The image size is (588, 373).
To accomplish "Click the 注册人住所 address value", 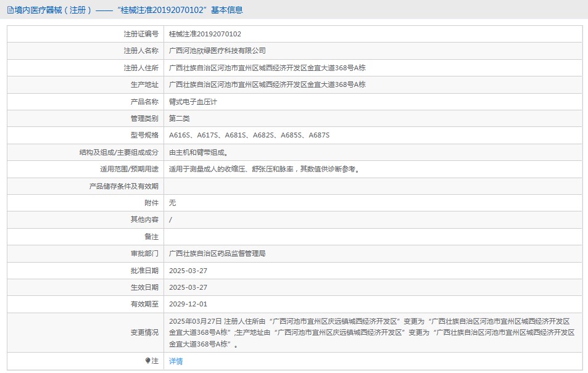I will pos(267,68).
